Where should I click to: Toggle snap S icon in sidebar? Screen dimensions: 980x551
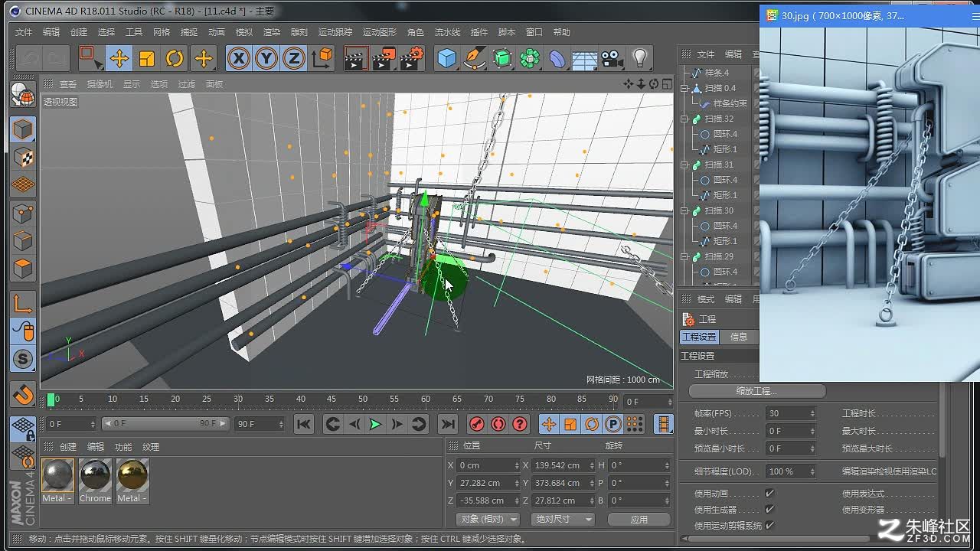[x=23, y=359]
